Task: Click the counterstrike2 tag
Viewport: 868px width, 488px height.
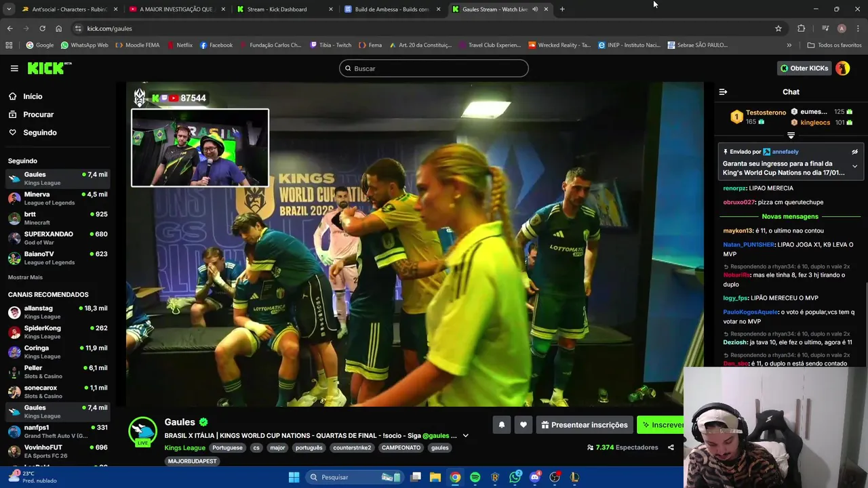Action: (352, 448)
